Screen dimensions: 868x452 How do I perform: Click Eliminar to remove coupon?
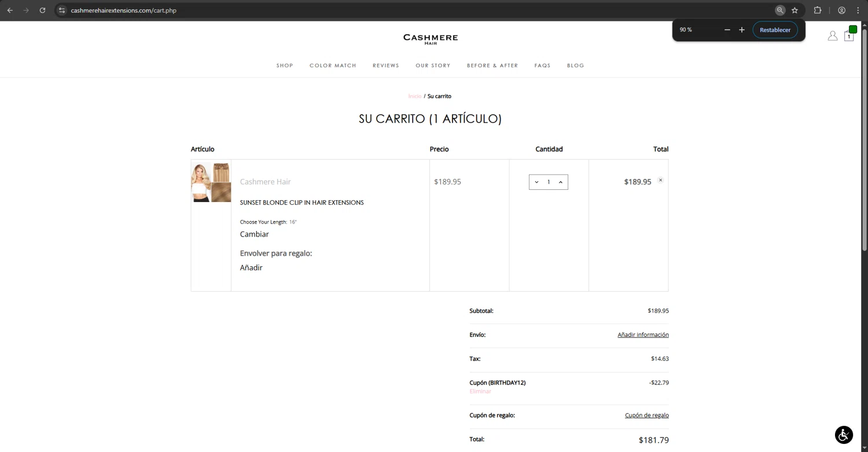pos(480,392)
